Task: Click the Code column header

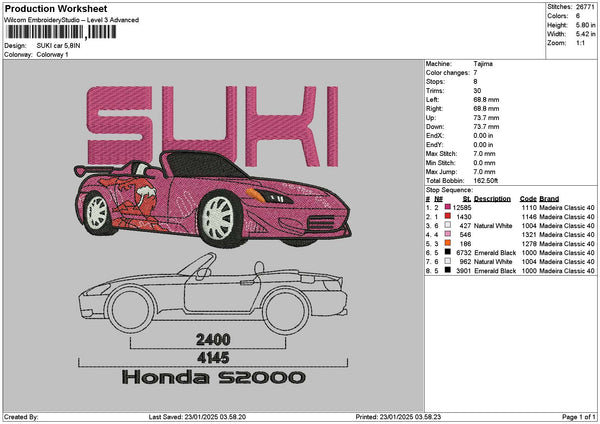Action: coord(528,199)
